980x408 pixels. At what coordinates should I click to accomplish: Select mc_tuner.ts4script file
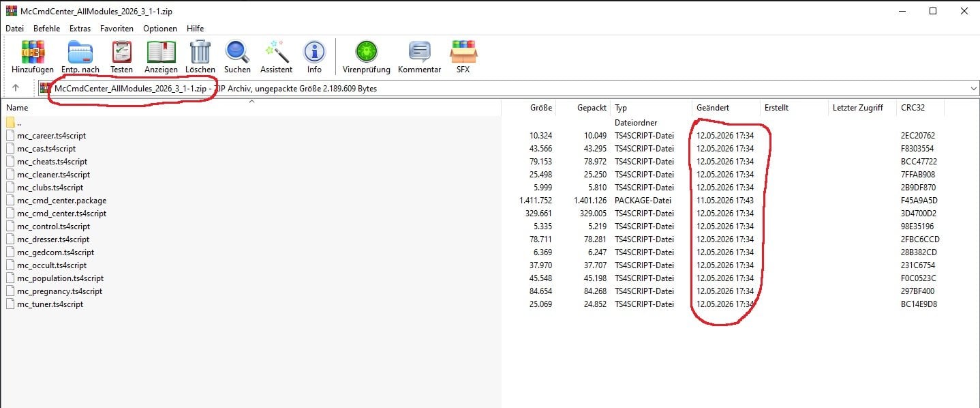[x=50, y=304]
